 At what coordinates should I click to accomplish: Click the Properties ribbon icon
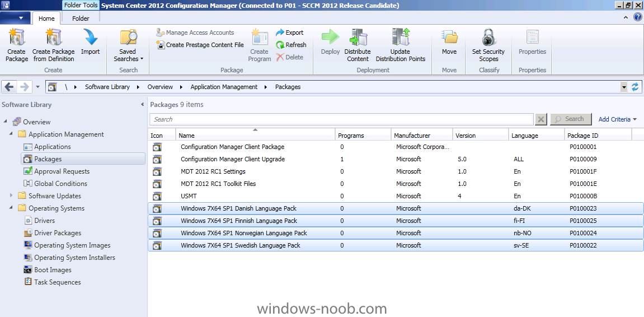[x=532, y=37]
